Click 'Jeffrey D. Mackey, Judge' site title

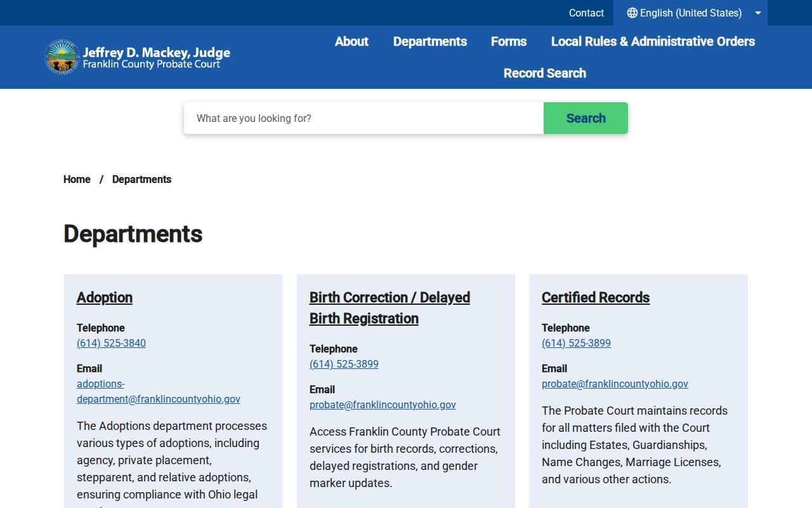pos(156,52)
